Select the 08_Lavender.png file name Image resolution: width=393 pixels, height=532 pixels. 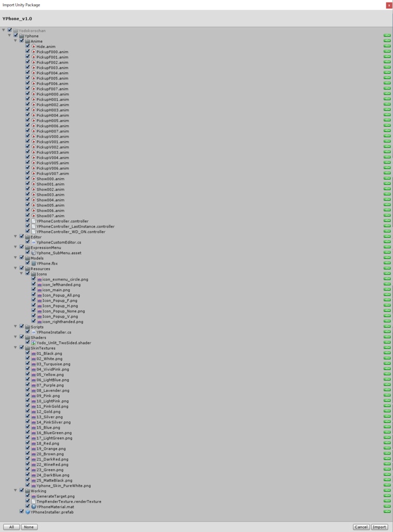coord(53,391)
